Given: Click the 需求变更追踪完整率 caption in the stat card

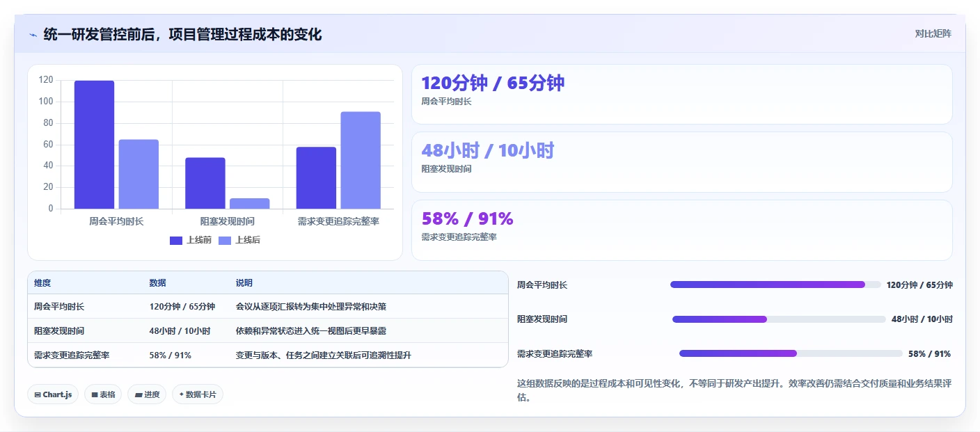Looking at the screenshot, I should coord(459,237).
